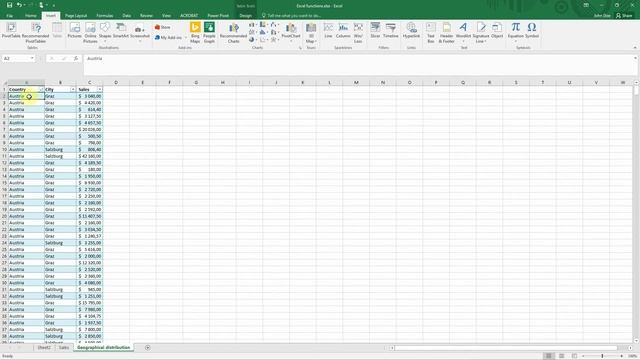Select the Page Break Preview button
Image resolution: width=640 pixels, height=360 pixels.
[574, 356]
